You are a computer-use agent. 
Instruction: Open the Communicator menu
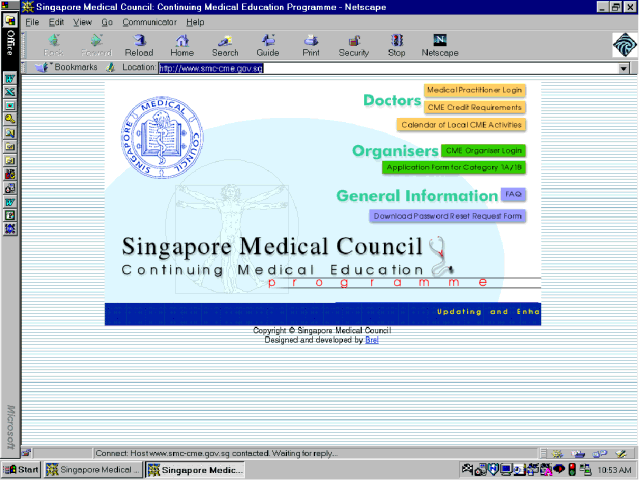(x=149, y=22)
